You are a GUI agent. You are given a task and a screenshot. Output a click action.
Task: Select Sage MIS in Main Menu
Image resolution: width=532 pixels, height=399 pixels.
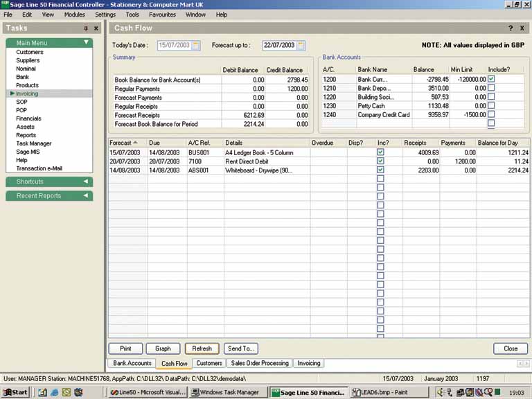(x=28, y=152)
